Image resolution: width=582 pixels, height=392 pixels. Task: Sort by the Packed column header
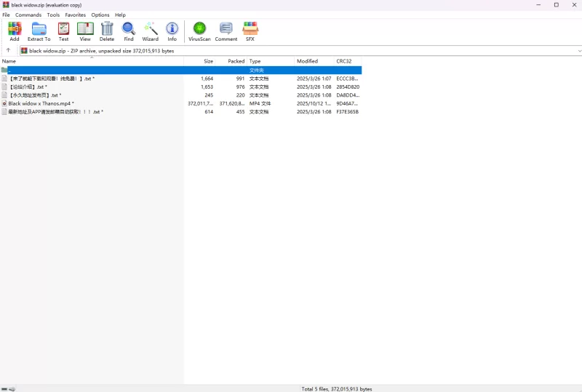coord(236,61)
